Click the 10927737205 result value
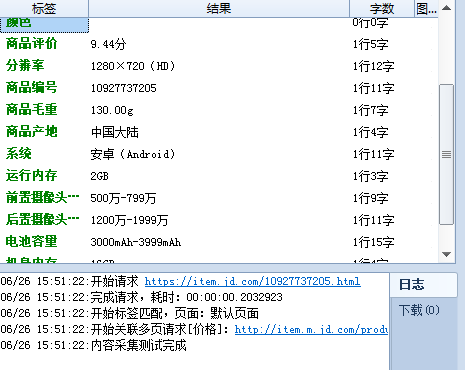 click(x=123, y=88)
